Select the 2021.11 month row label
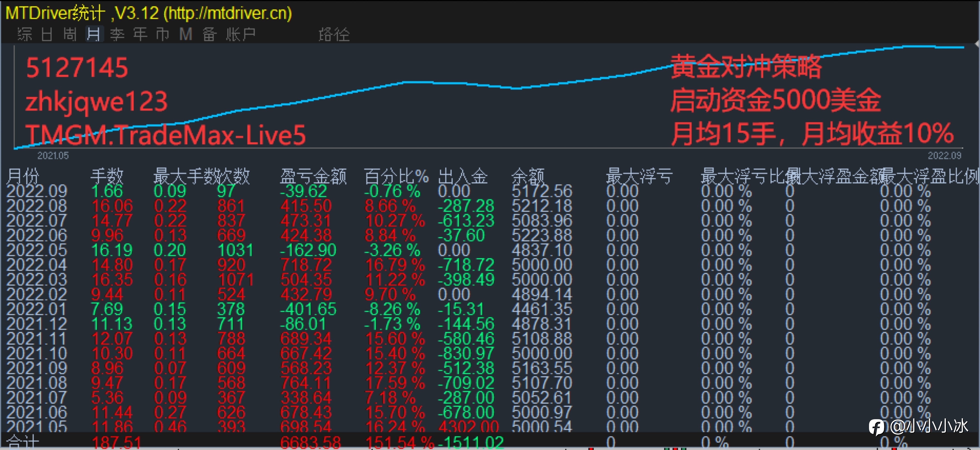The height and width of the screenshot is (450, 980). point(37,339)
